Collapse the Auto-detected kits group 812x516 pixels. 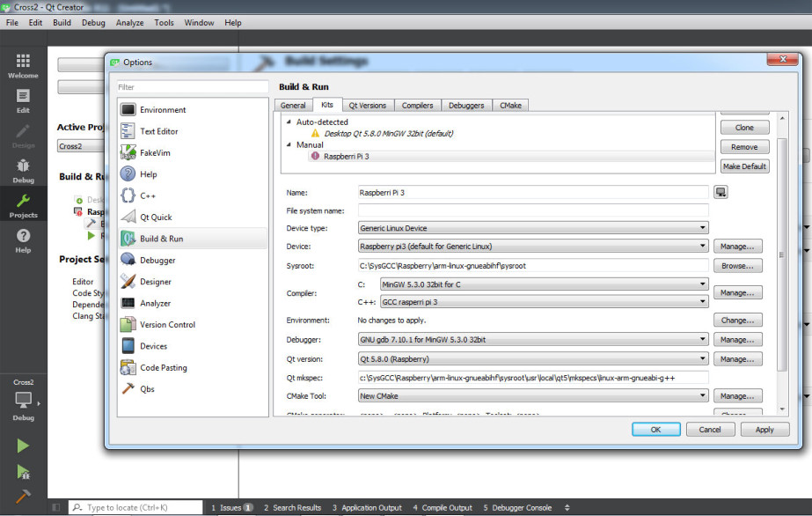pyautogui.click(x=289, y=122)
